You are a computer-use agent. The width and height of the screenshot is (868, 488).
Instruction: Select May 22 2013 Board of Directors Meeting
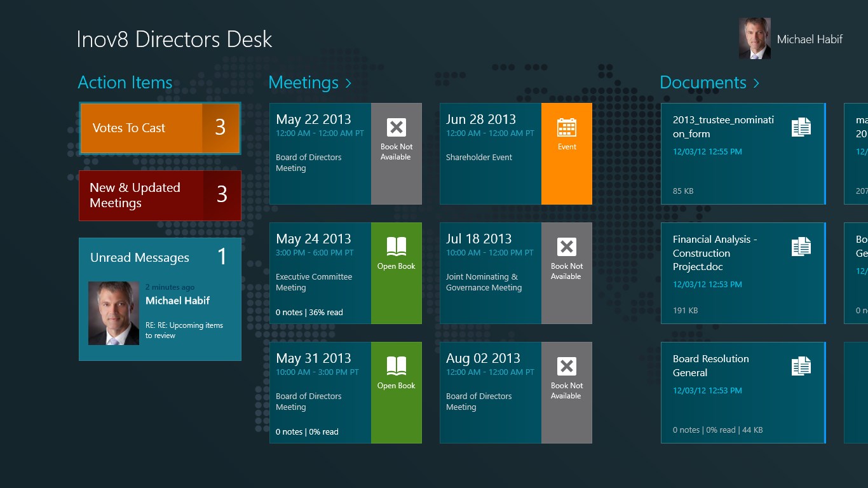tap(320, 154)
